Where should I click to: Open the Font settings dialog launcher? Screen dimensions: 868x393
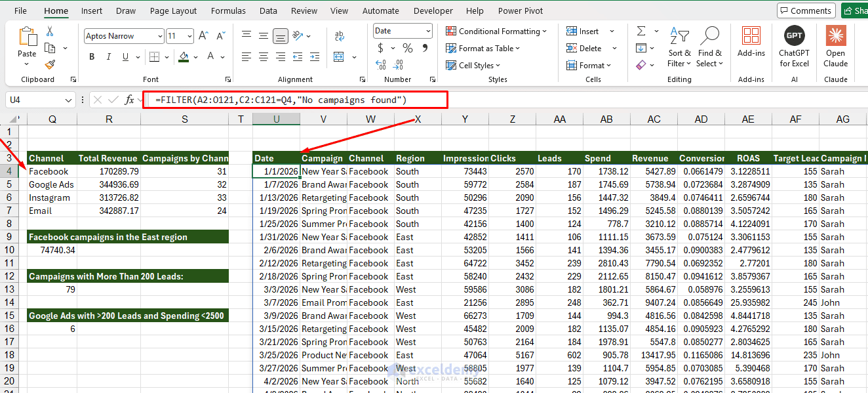point(227,79)
